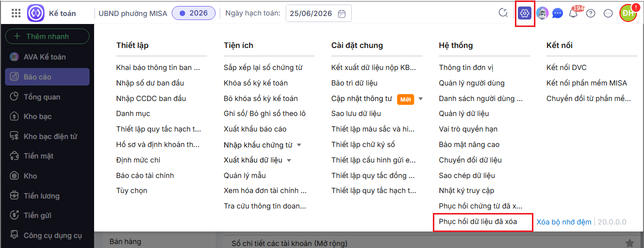Open the app launcher grid icon

(x=16, y=13)
